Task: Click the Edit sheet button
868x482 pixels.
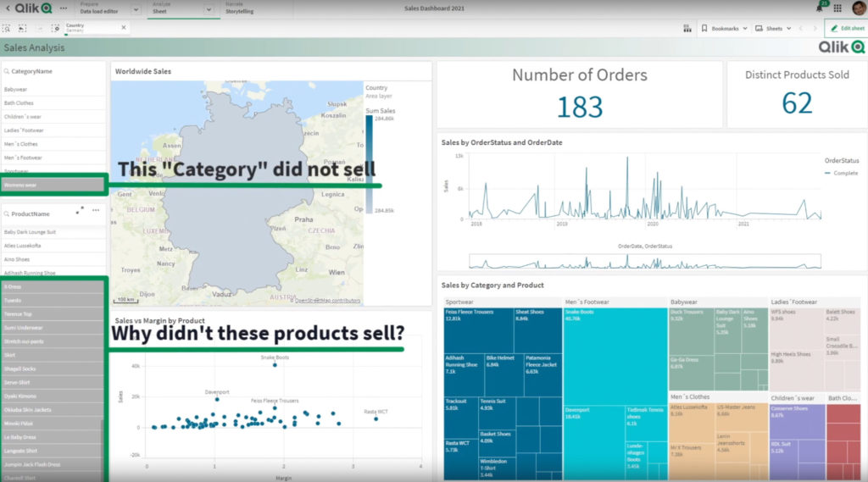Action: 846,28
